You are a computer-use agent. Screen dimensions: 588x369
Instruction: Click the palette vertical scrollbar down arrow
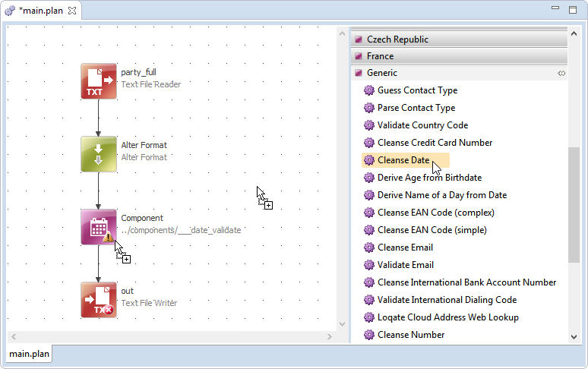click(574, 336)
